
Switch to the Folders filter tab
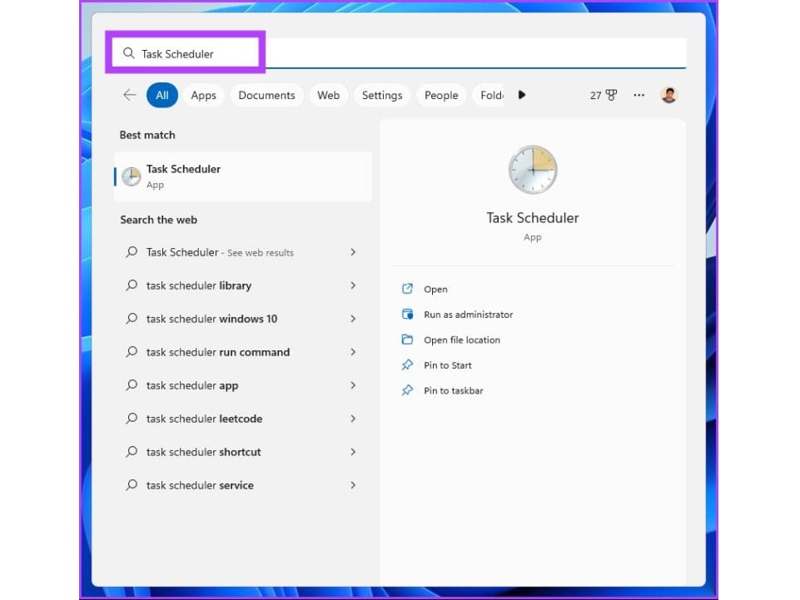tap(491, 95)
